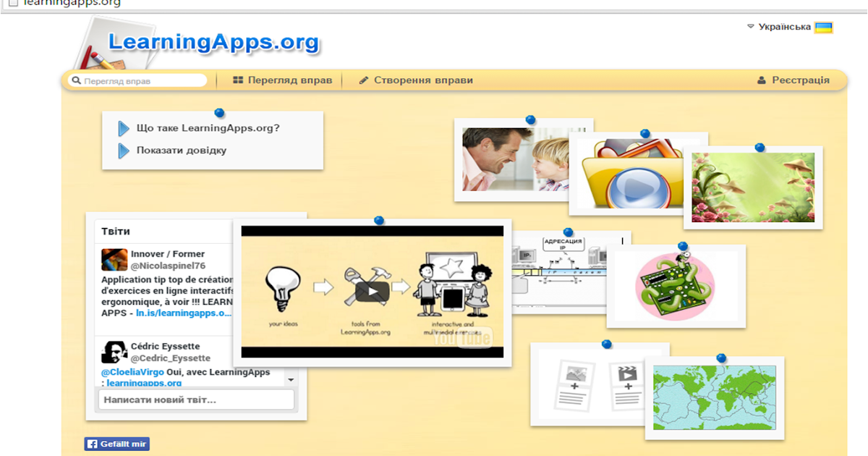Play the YouTube intro video
This screenshot has height=456, width=868.
click(372, 292)
